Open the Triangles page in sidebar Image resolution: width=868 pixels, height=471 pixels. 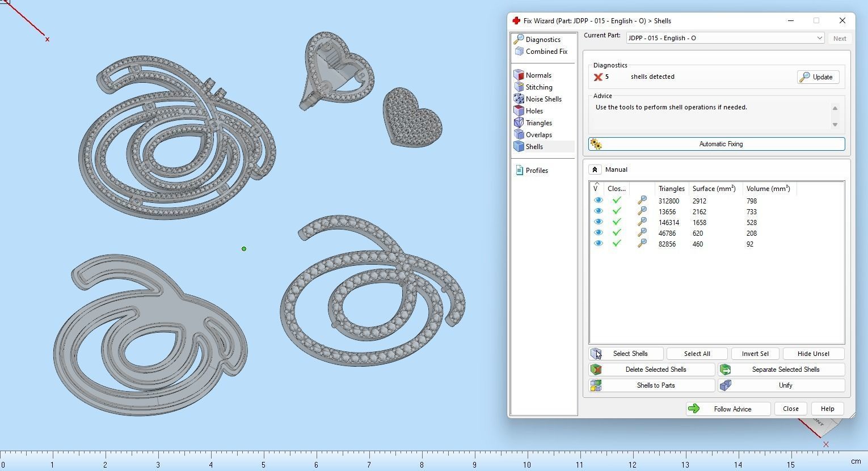click(x=539, y=123)
